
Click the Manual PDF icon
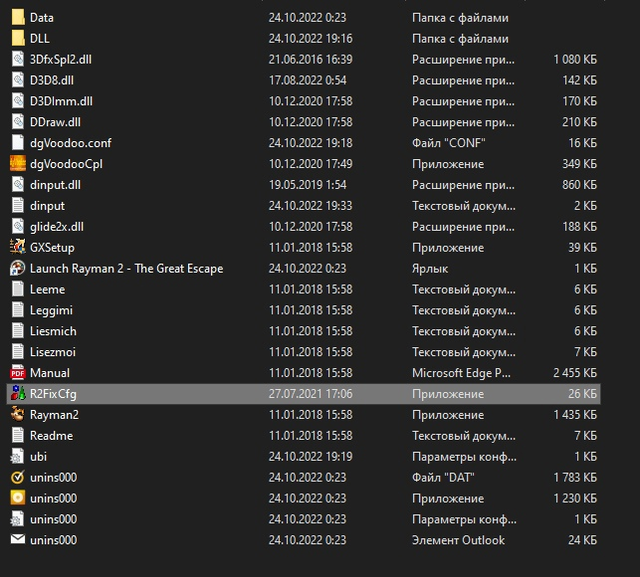click(18, 373)
